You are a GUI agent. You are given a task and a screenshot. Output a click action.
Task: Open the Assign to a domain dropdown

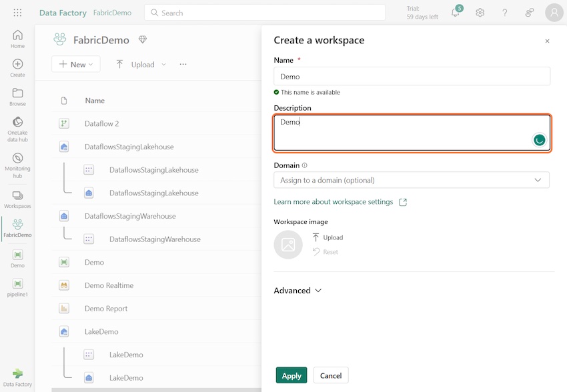pos(411,180)
